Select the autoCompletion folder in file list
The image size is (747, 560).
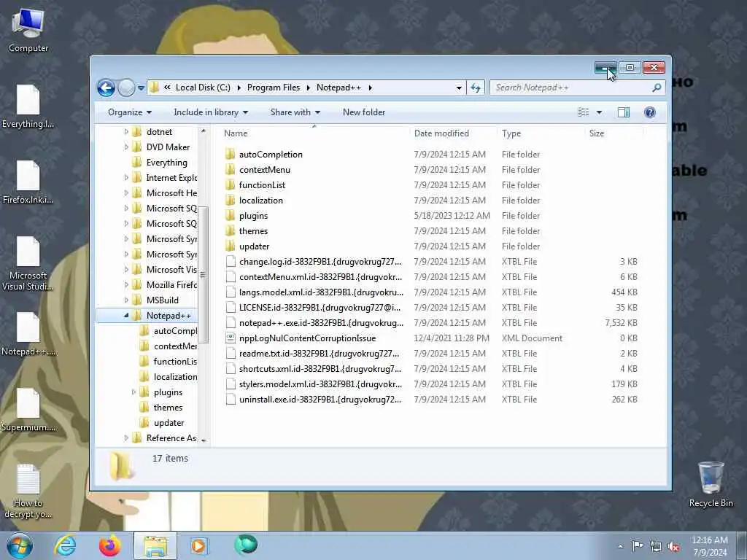click(271, 155)
